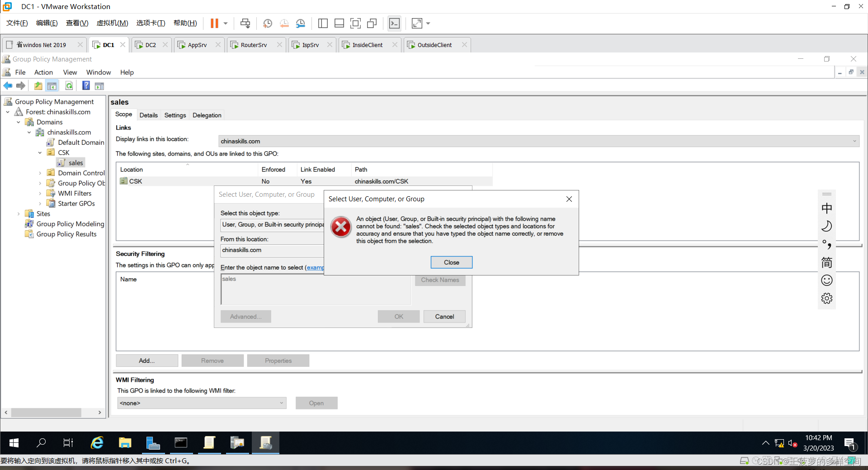Take a snapshot using VMware clock icon
The height and width of the screenshot is (470, 868).
tap(267, 23)
